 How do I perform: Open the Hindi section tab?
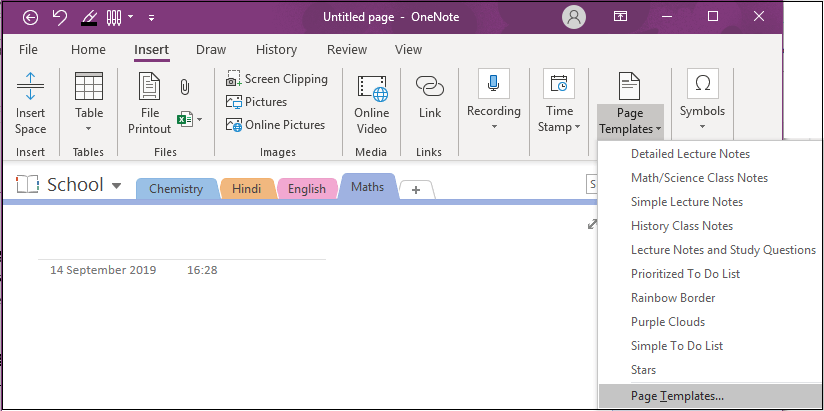tap(246, 189)
